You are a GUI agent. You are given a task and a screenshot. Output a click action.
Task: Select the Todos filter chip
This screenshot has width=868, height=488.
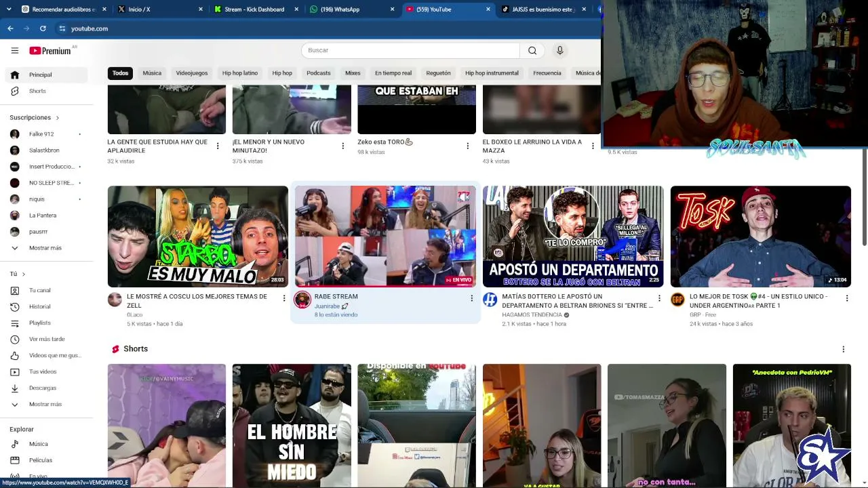pyautogui.click(x=120, y=73)
